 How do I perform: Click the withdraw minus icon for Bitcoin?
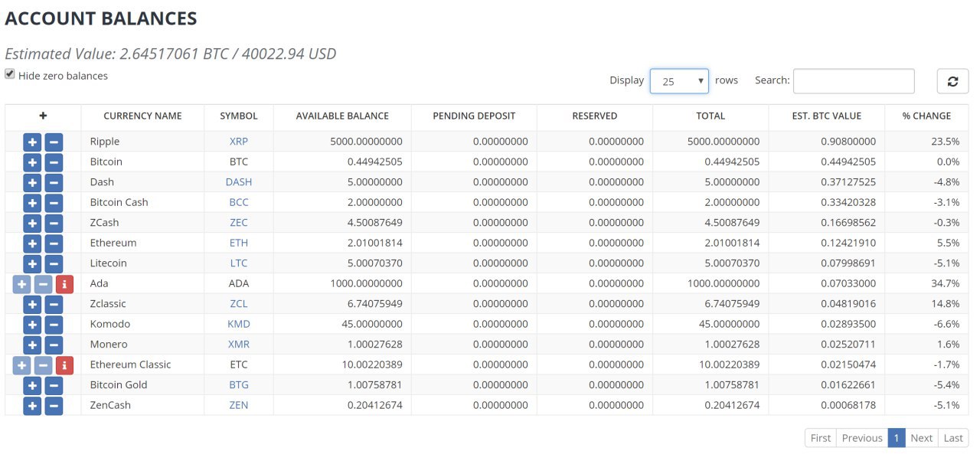click(x=54, y=162)
